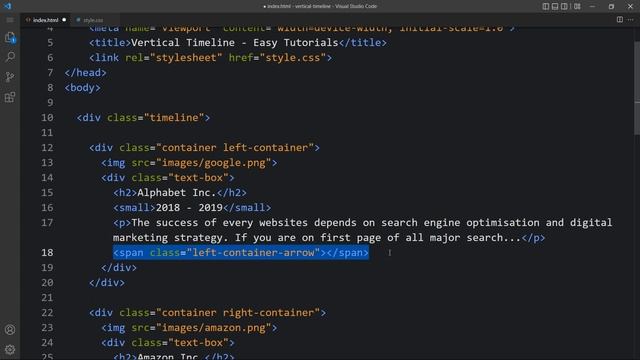This screenshot has width=640, height=360.
Task: Split the editor to the right
Action: point(620,20)
